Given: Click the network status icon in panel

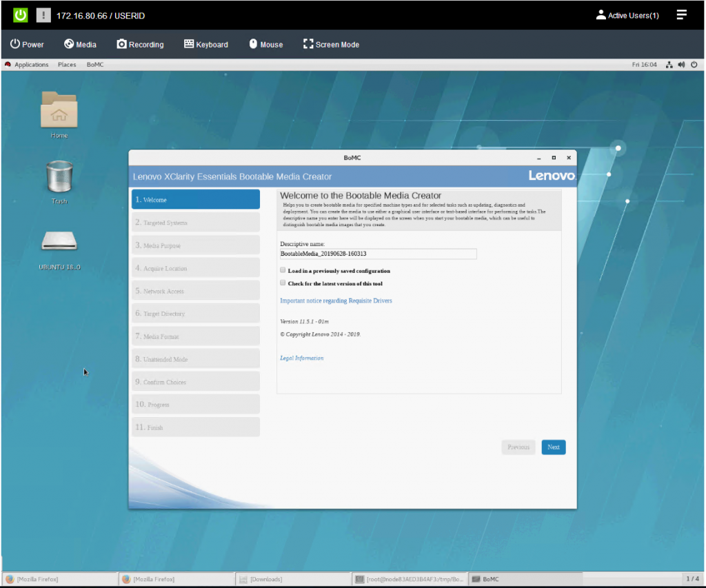Looking at the screenshot, I should pyautogui.click(x=669, y=64).
